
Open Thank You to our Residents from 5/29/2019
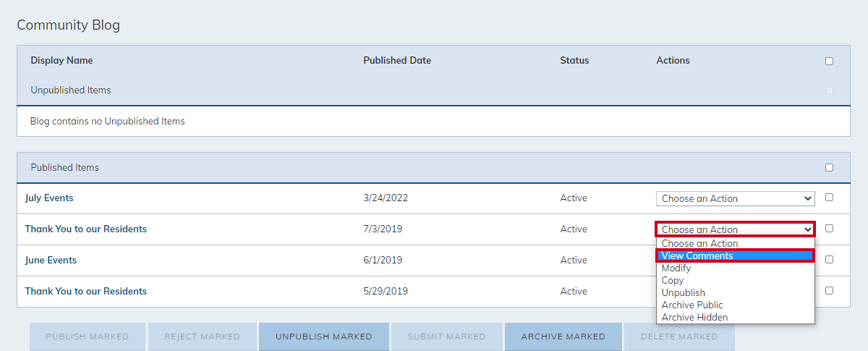point(86,291)
